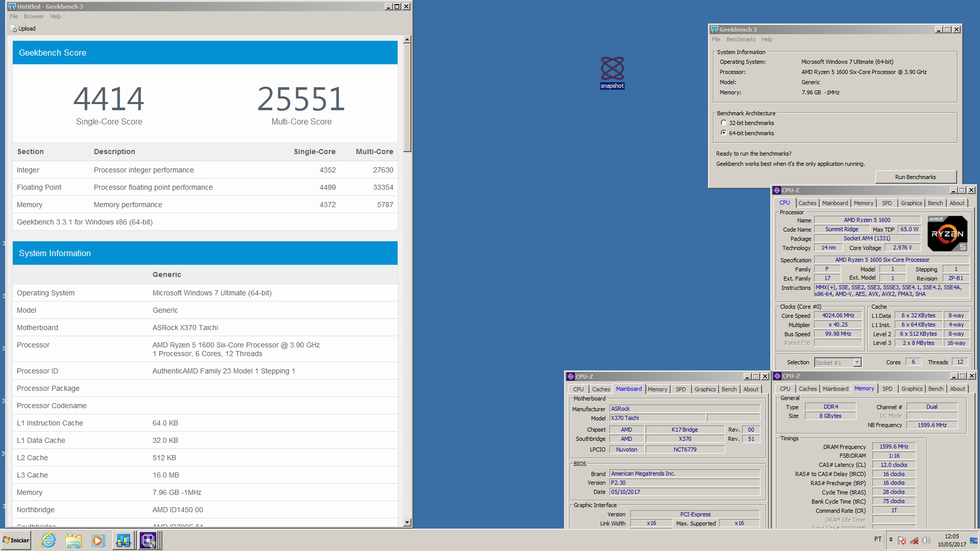Open About tab in Memory CPU-Z window

957,389
